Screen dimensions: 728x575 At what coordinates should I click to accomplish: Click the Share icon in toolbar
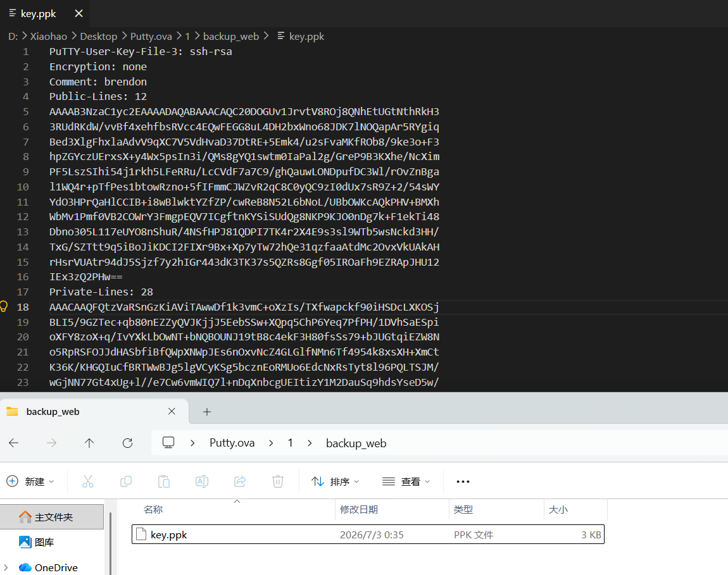click(240, 481)
